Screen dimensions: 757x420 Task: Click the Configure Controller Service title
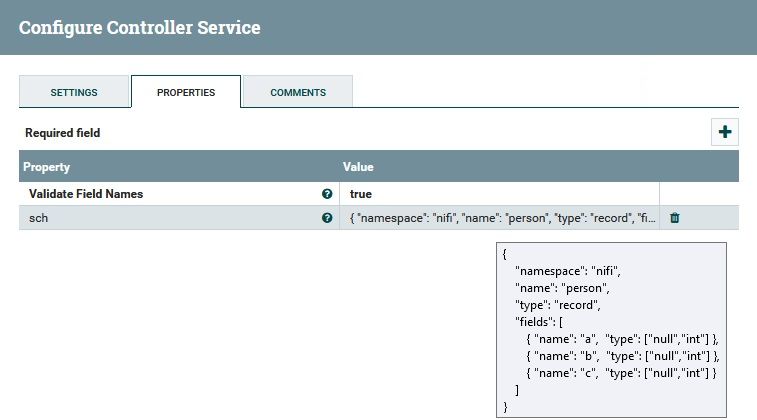point(139,28)
